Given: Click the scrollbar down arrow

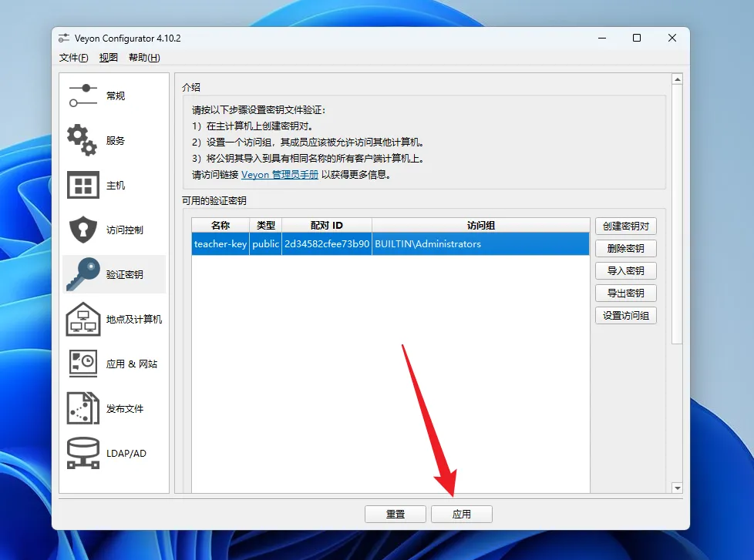Looking at the screenshot, I should [x=677, y=488].
